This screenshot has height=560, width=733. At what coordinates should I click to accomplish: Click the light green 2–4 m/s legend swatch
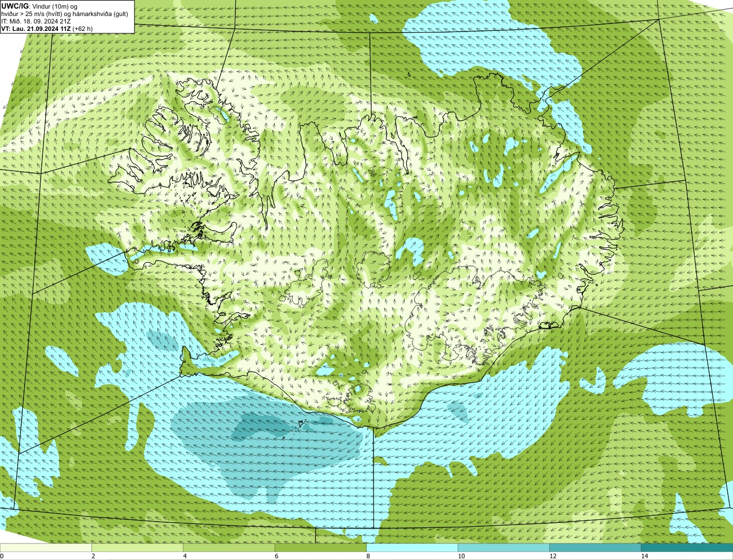coord(137,547)
